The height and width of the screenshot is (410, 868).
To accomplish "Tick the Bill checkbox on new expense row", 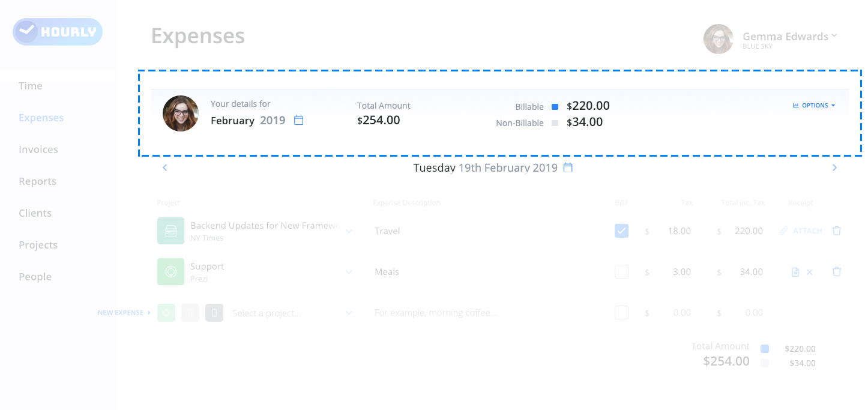I will pyautogui.click(x=621, y=312).
